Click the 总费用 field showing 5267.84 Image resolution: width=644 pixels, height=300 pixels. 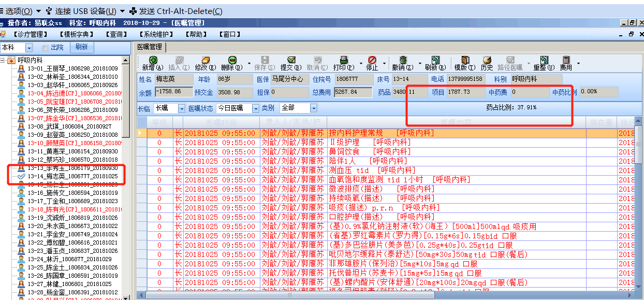click(353, 92)
